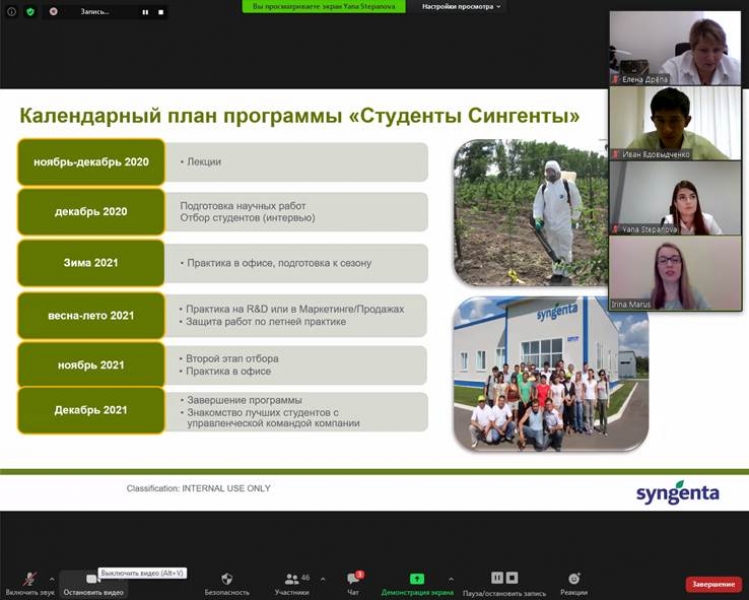The width and height of the screenshot is (749, 600).
Task: Pause recording in the top bar
Action: click(145, 12)
